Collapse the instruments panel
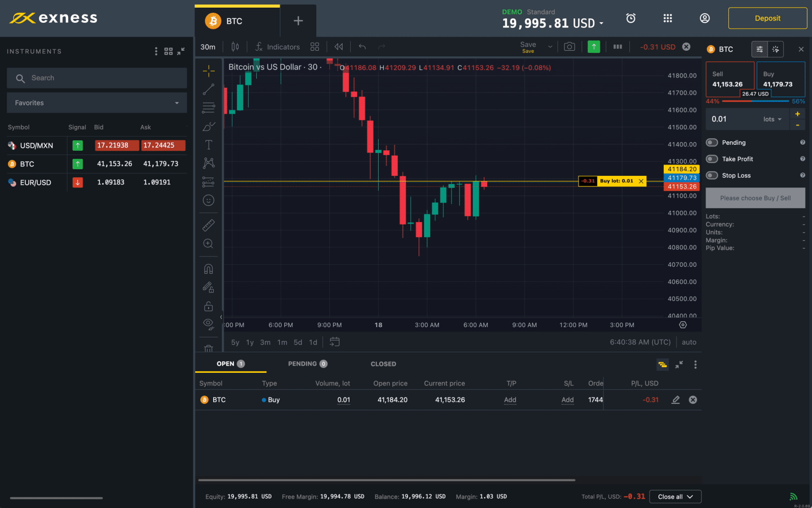 coord(181,51)
